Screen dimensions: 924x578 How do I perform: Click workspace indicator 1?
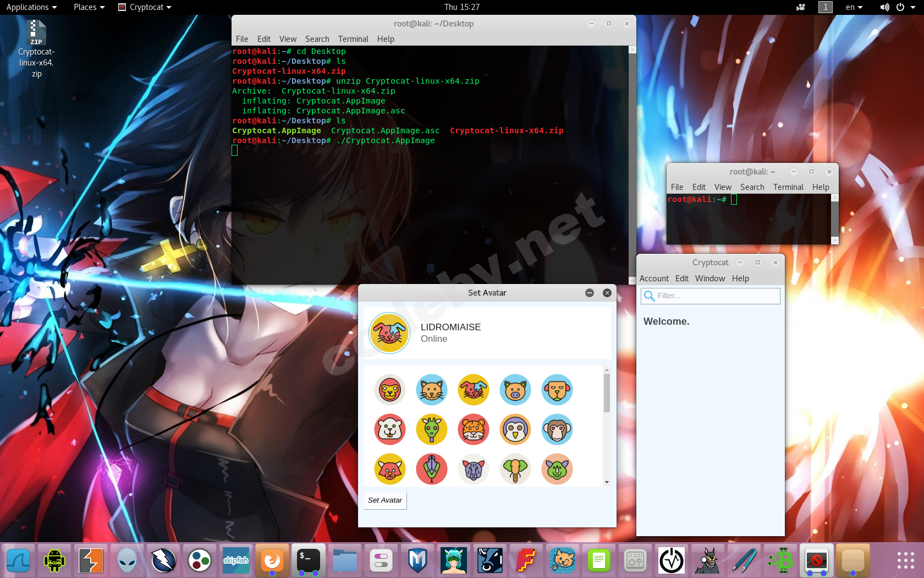click(826, 7)
